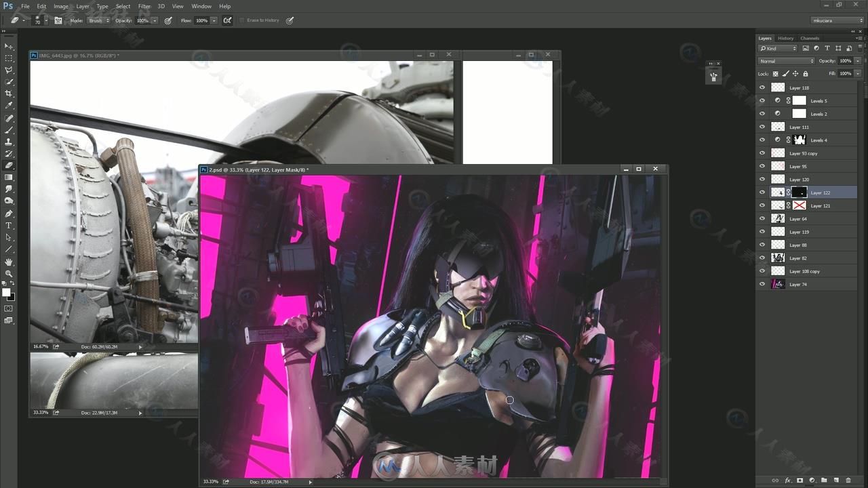Screen dimensions: 868x488
Task: Lock all layer attributes
Action: [x=806, y=73]
